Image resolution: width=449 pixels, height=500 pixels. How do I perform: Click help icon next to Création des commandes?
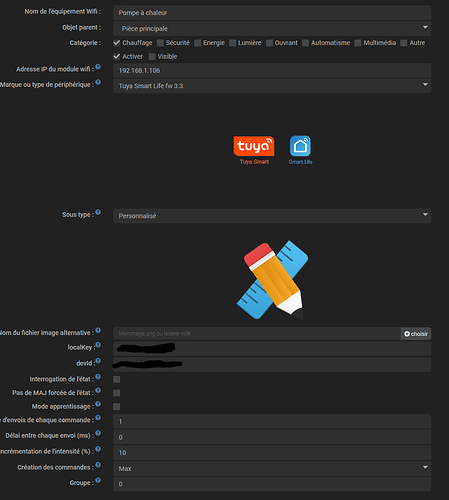point(98,465)
